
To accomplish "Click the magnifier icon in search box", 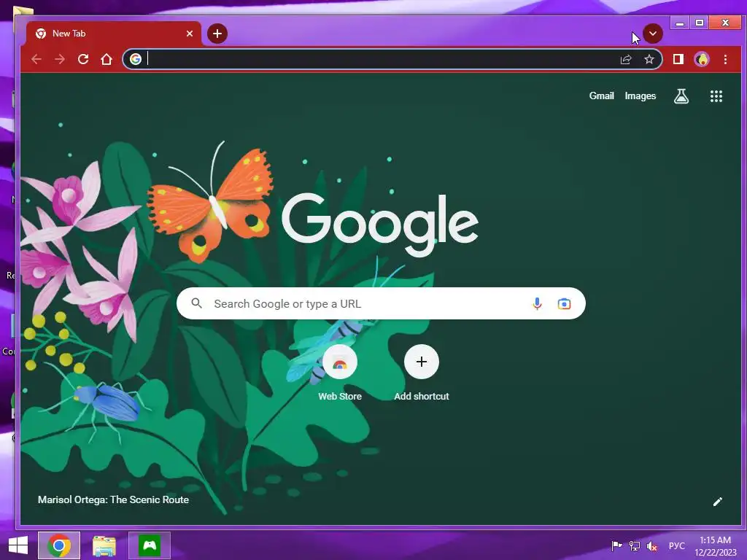I will [x=196, y=303].
